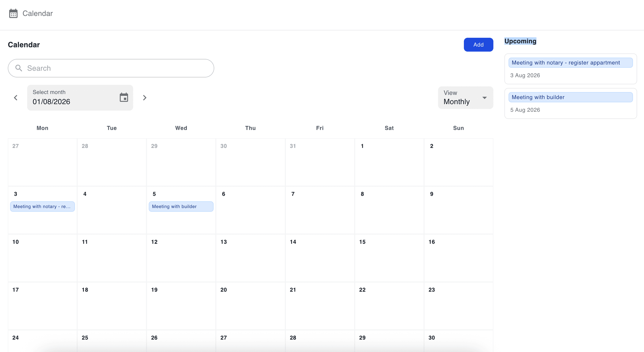
Task: Select day 16 in calendar grid
Action: pyautogui.click(x=458, y=258)
